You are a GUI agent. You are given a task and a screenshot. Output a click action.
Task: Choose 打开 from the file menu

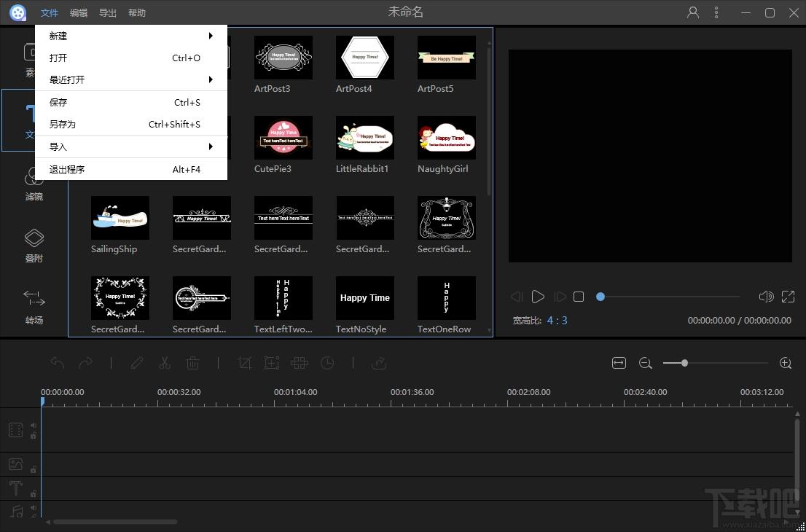131,58
